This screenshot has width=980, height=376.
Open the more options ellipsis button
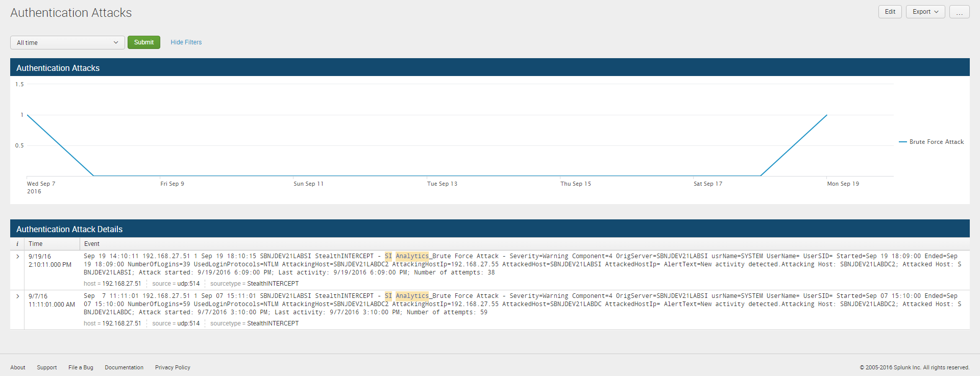[960, 12]
